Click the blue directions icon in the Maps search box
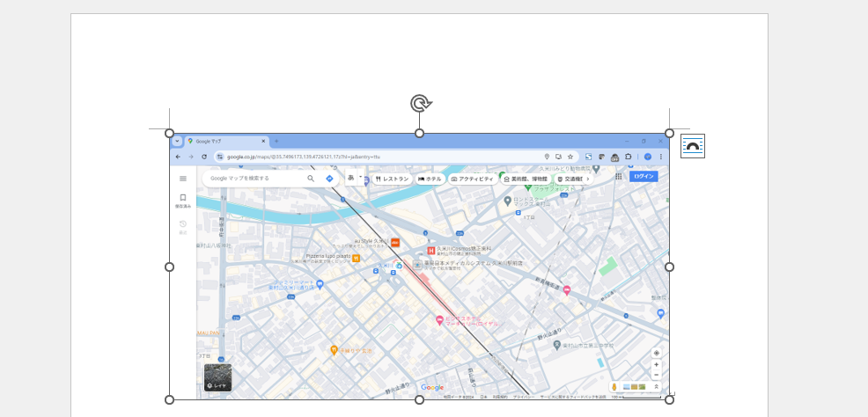Viewport: 868px width, 417px height. (329, 179)
